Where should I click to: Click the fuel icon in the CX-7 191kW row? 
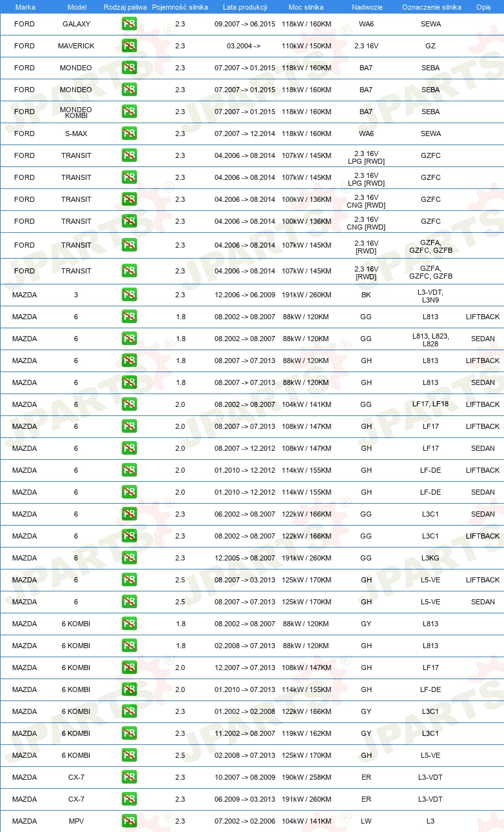[x=129, y=799]
